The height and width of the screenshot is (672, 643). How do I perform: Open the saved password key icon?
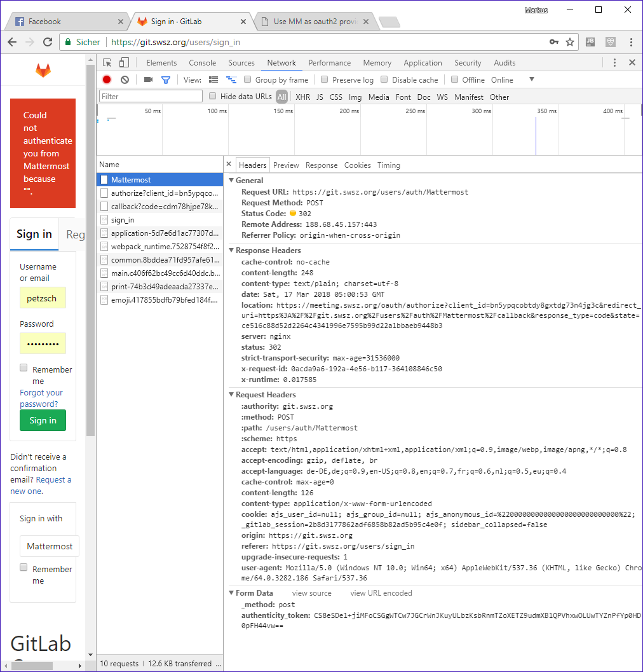[x=554, y=42]
